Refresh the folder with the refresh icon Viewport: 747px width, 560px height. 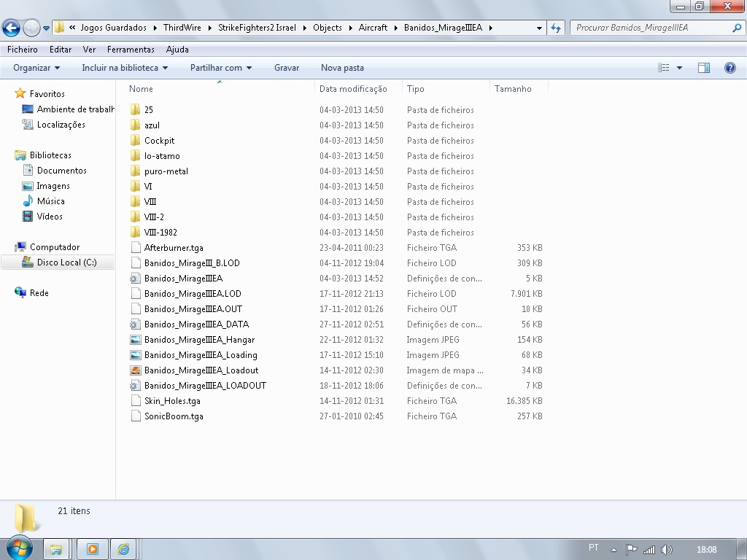pyautogui.click(x=555, y=28)
